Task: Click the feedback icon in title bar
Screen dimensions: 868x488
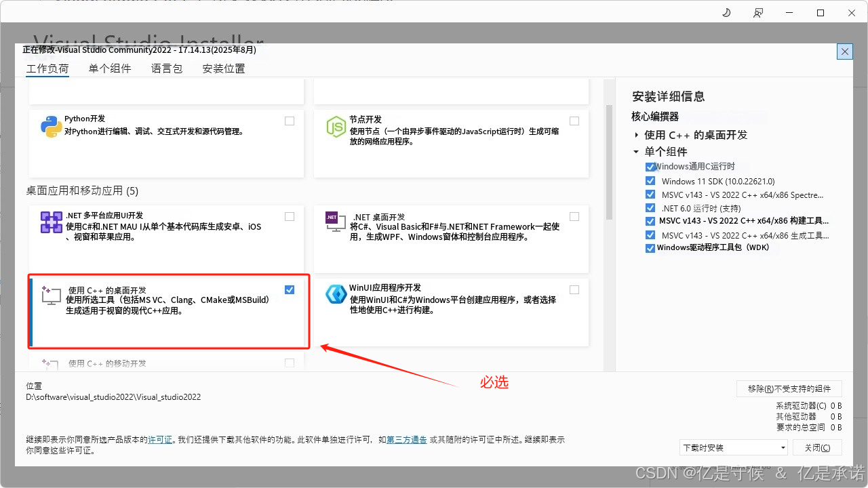Action: 758,13
